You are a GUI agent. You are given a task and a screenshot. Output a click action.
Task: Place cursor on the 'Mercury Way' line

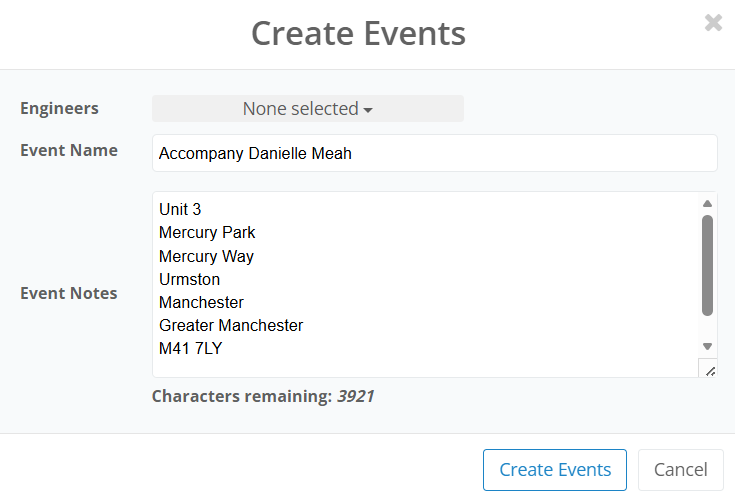206,256
